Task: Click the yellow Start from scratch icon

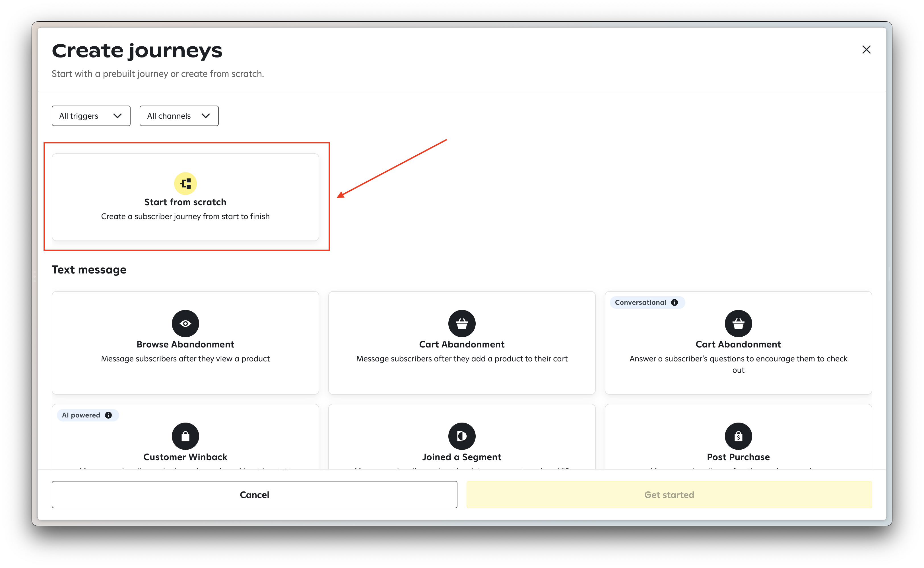Action: pyautogui.click(x=185, y=183)
